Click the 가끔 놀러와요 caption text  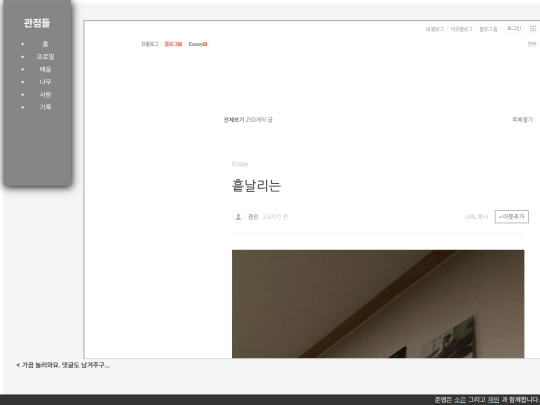click(x=63, y=365)
